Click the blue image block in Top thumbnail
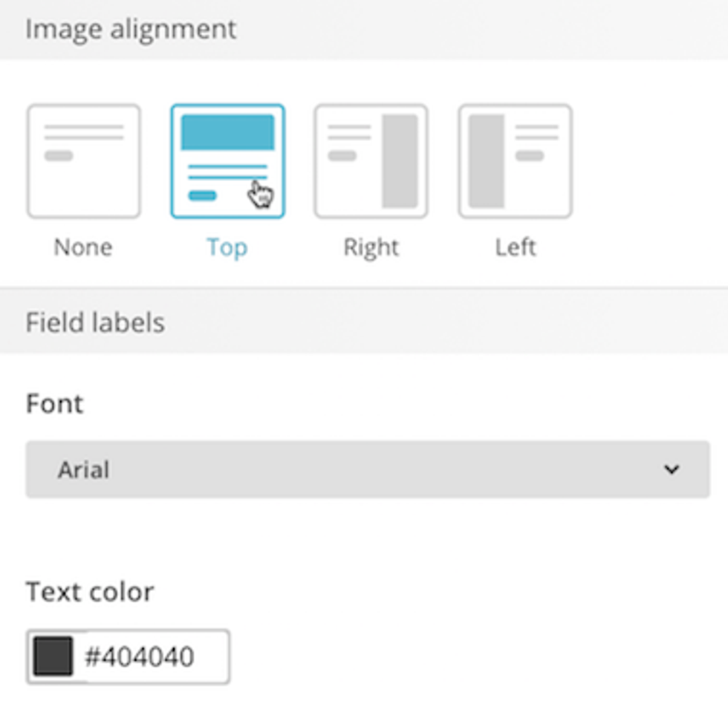This screenshot has height=701, width=728. click(x=227, y=132)
